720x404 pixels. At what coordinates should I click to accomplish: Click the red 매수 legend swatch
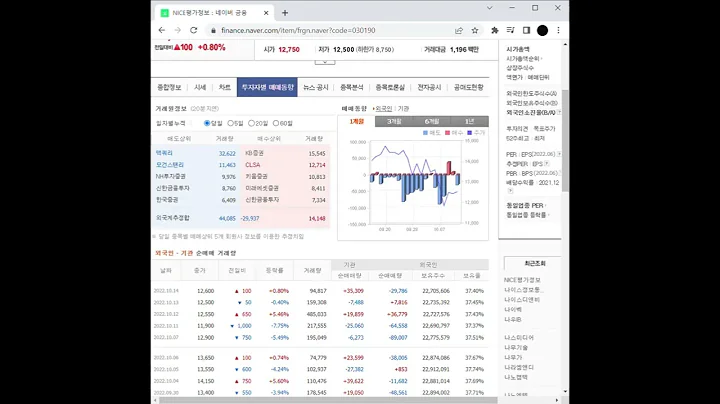click(447, 133)
